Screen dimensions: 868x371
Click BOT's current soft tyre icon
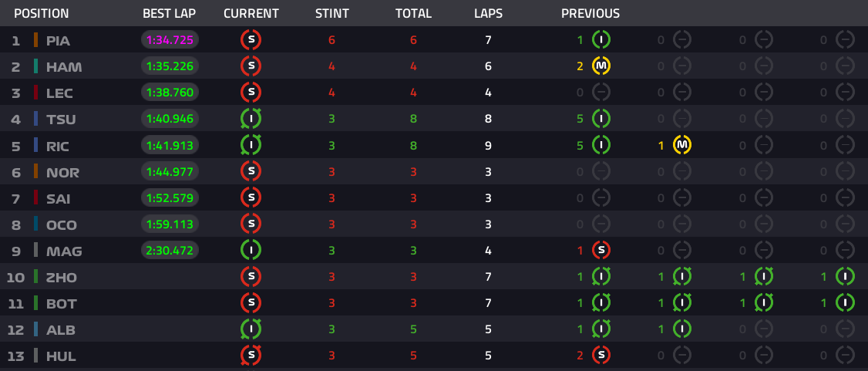(x=251, y=303)
